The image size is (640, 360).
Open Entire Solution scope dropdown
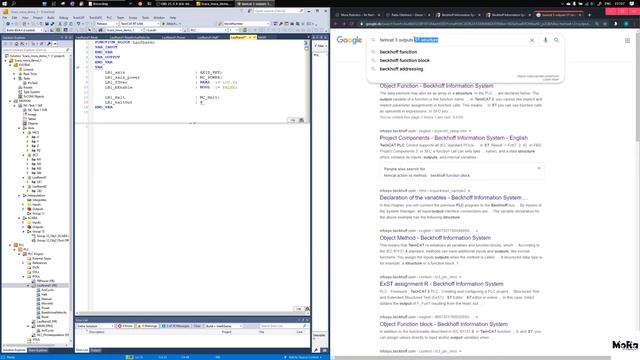(x=95, y=326)
